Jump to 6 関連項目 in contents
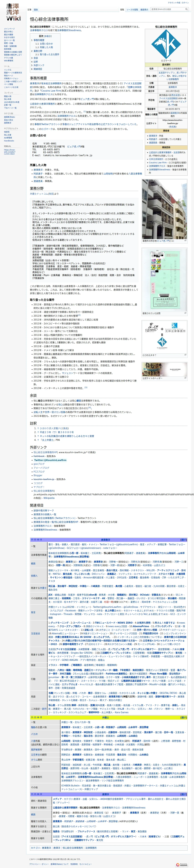The image size is (194, 868). [x=37, y=69]
